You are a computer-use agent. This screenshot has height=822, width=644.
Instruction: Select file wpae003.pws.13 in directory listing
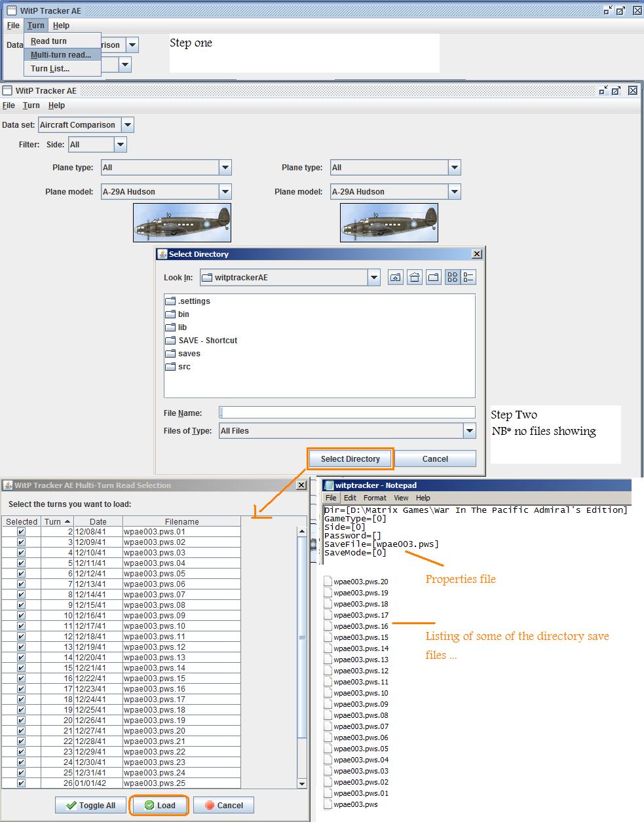(x=356, y=660)
